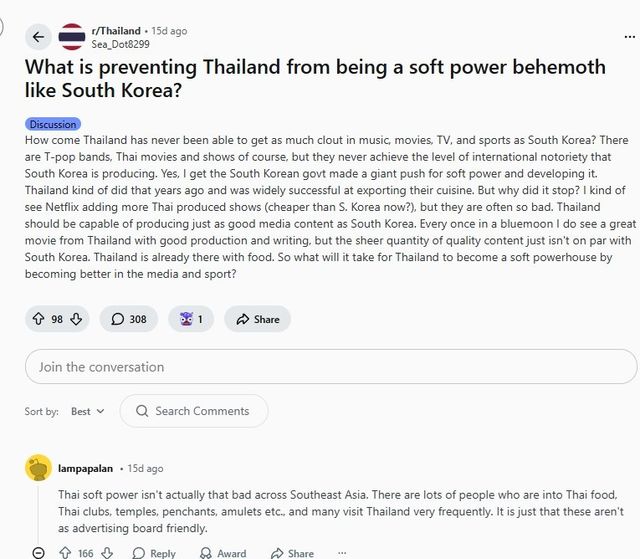Upvote the Thailand soft power post
Image resolution: width=640 pixels, height=559 pixels.
click(38, 319)
